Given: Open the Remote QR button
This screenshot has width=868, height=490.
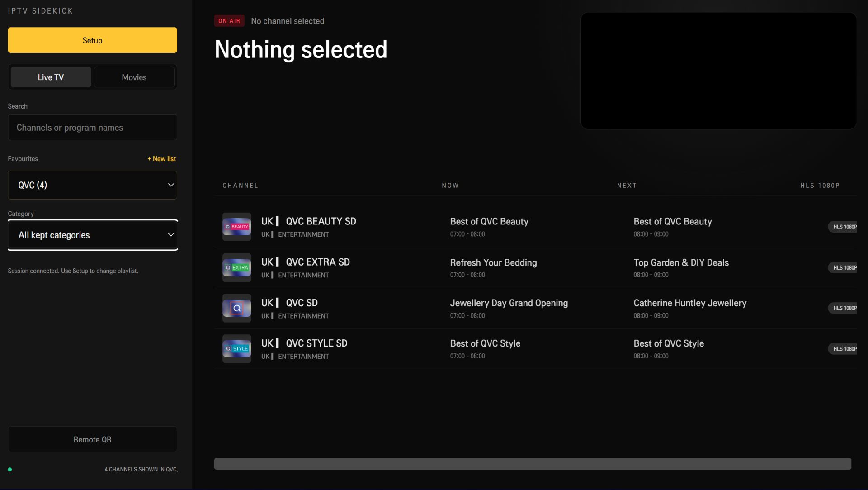Looking at the screenshot, I should 92,439.
